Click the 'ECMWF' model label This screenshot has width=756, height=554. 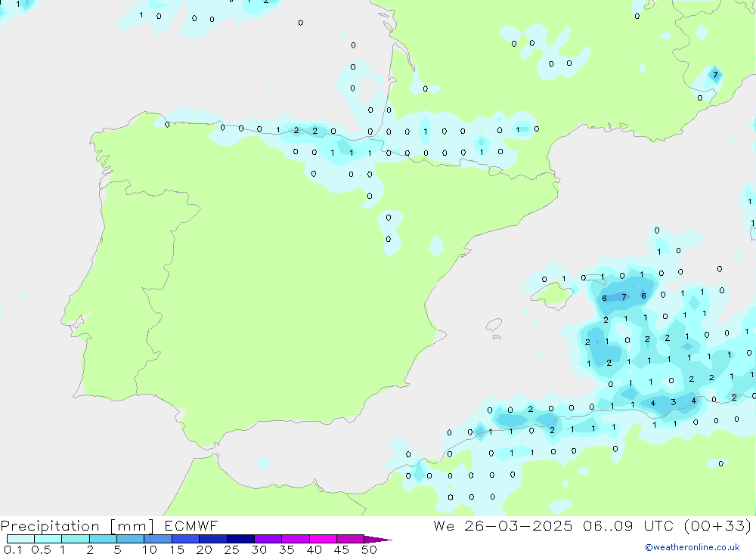click(x=191, y=525)
